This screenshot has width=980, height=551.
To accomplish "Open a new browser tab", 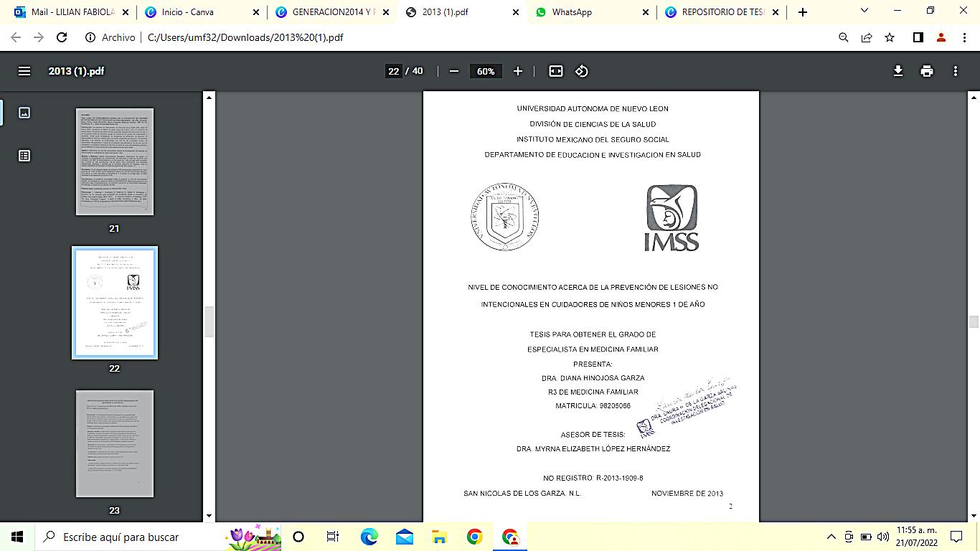I will [x=803, y=12].
